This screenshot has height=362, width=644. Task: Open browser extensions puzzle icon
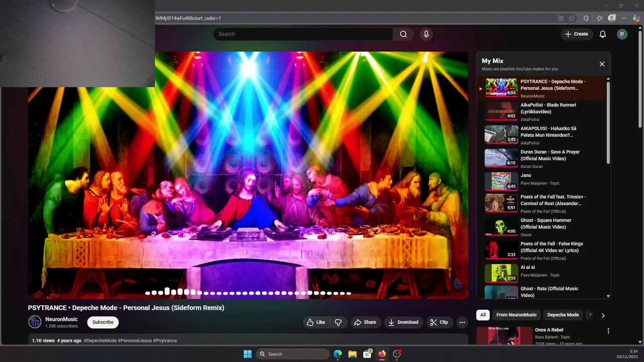click(x=586, y=18)
